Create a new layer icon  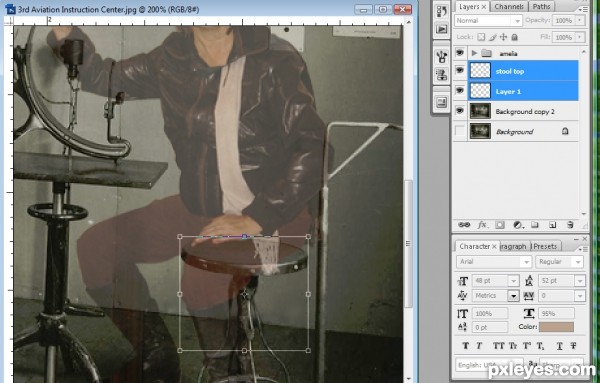pos(552,225)
